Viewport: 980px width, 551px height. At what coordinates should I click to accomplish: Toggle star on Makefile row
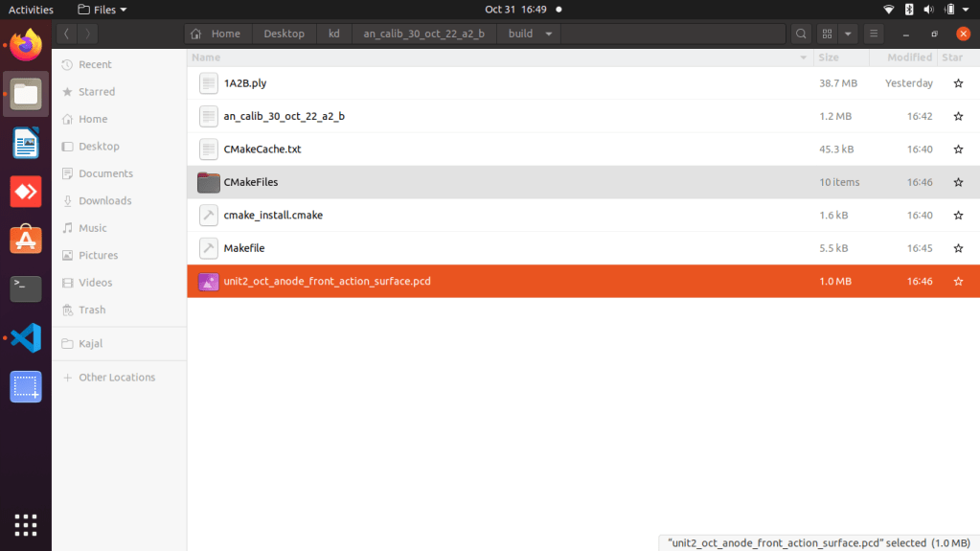958,248
